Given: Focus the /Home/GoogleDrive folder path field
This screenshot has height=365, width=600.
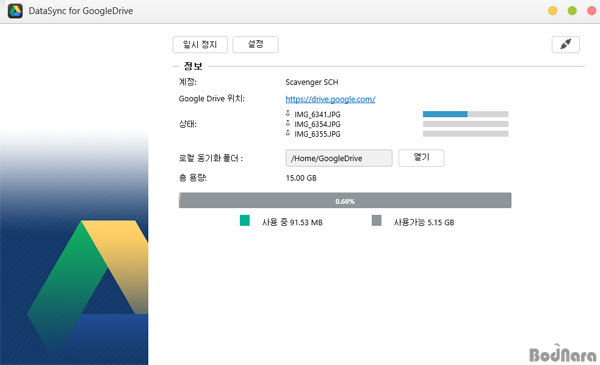Looking at the screenshot, I should [x=339, y=158].
